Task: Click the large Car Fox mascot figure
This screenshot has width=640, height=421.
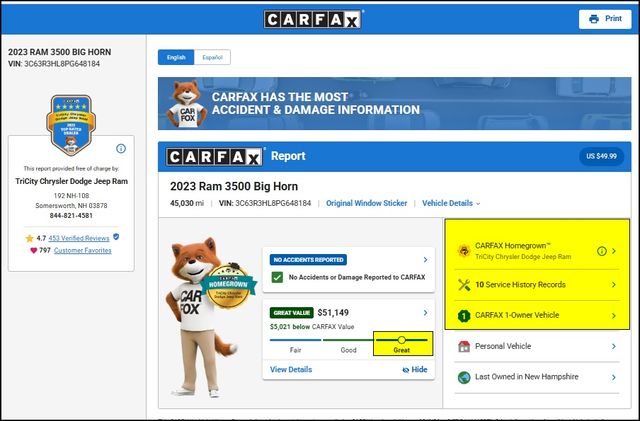Action: 200,317
